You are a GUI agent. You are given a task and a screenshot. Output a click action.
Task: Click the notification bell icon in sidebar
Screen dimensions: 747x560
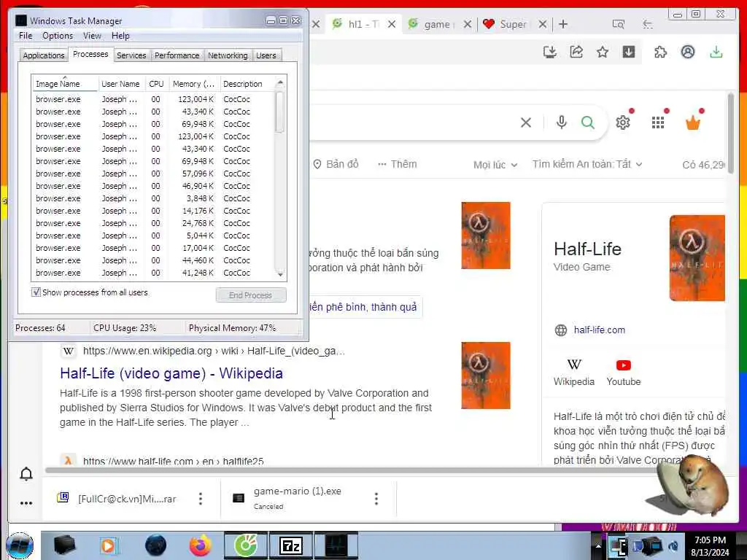click(26, 473)
